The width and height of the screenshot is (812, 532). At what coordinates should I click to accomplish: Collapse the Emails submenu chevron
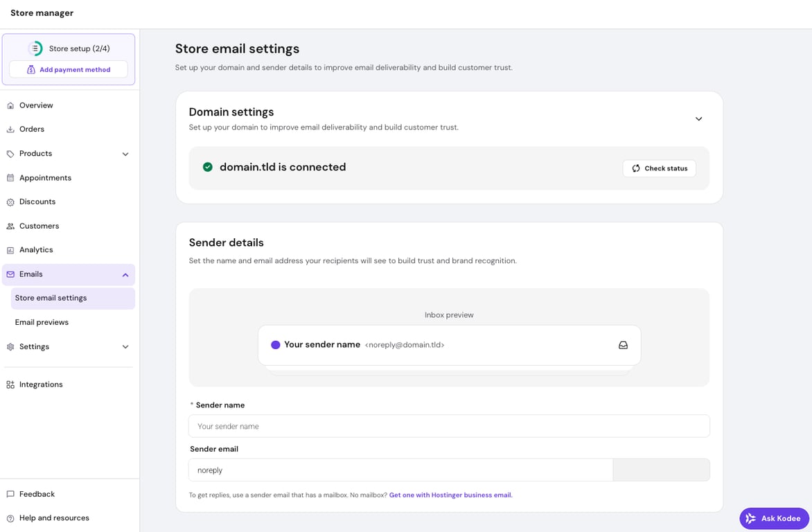coord(125,275)
